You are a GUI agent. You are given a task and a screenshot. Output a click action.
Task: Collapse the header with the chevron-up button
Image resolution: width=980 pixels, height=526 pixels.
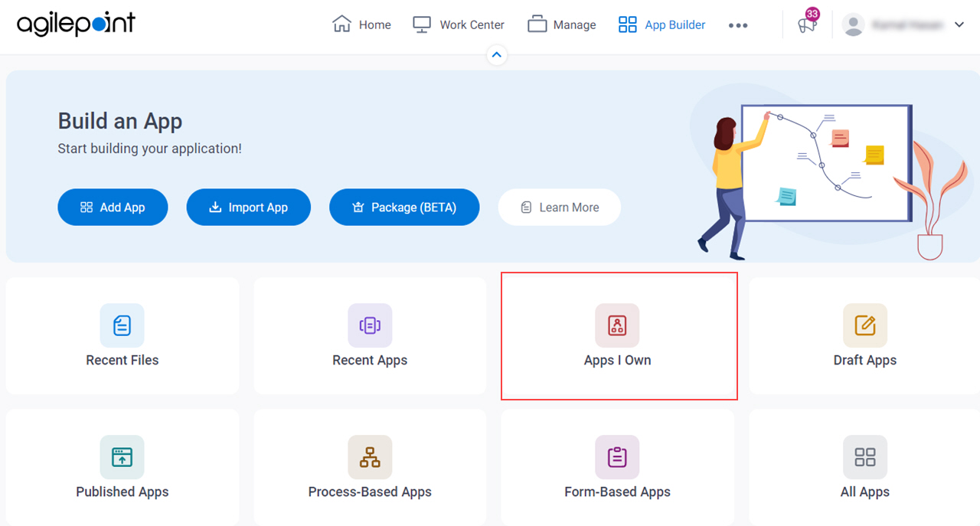coord(497,55)
